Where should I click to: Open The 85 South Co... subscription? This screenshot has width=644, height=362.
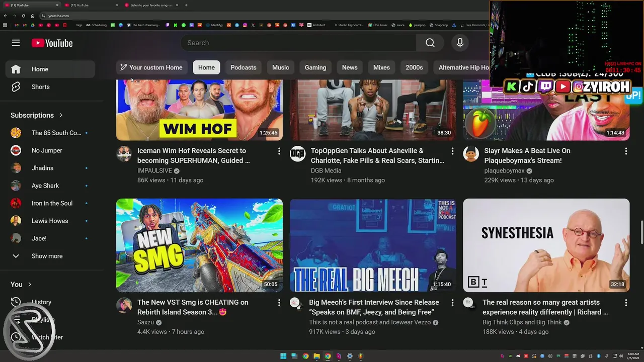[x=50, y=133]
